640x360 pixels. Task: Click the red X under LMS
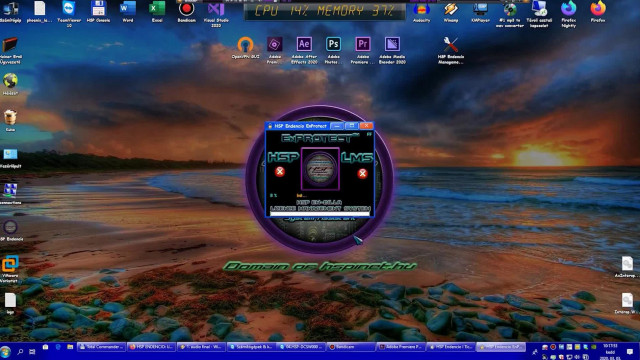point(362,173)
